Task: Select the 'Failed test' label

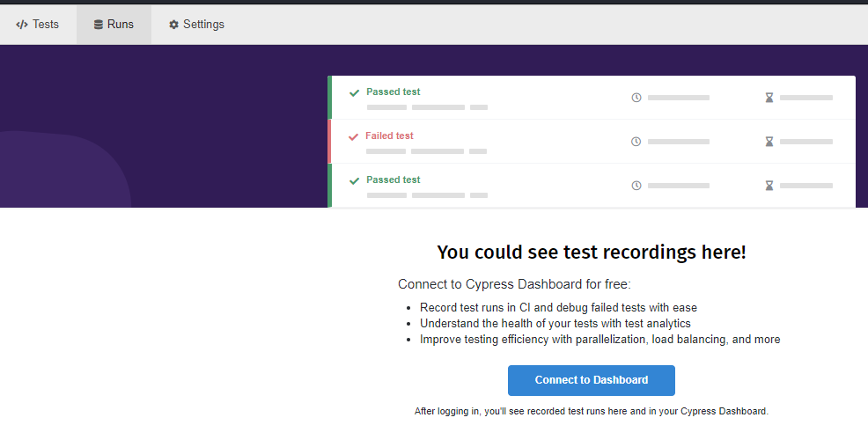Action: tap(389, 136)
